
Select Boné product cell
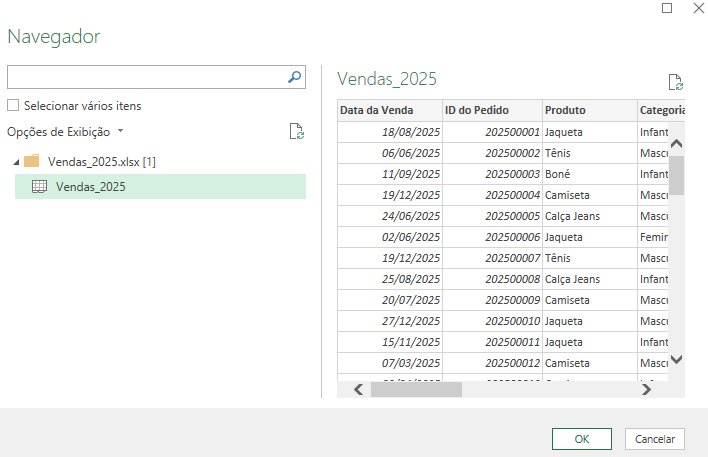coord(590,174)
